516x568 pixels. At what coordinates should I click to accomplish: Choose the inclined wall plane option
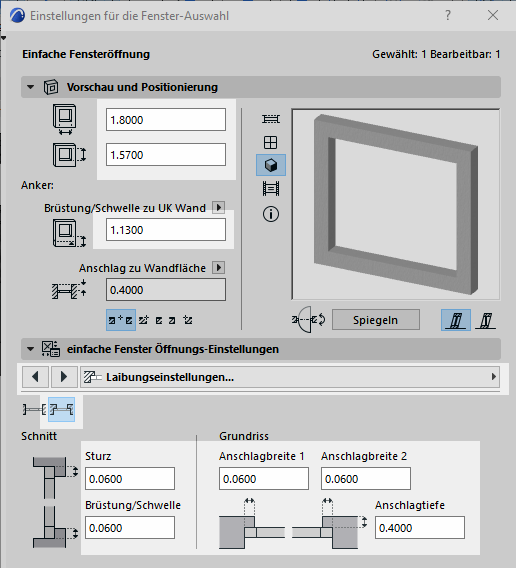coord(486,320)
